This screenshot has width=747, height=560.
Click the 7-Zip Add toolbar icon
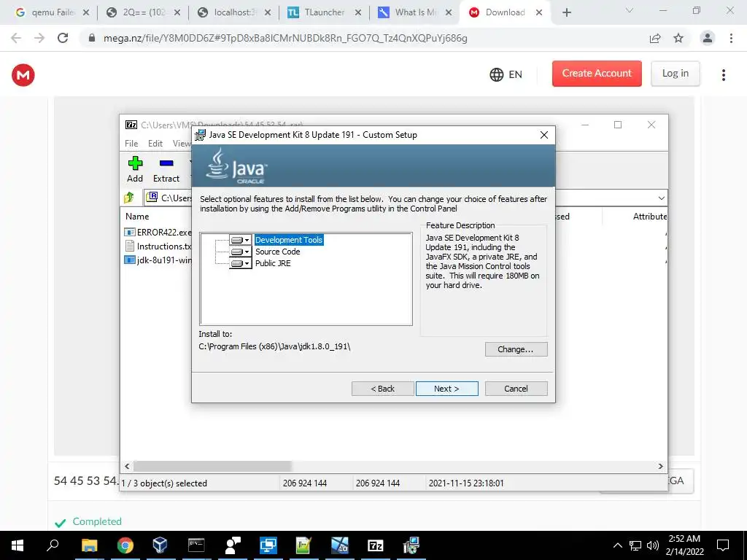point(135,169)
